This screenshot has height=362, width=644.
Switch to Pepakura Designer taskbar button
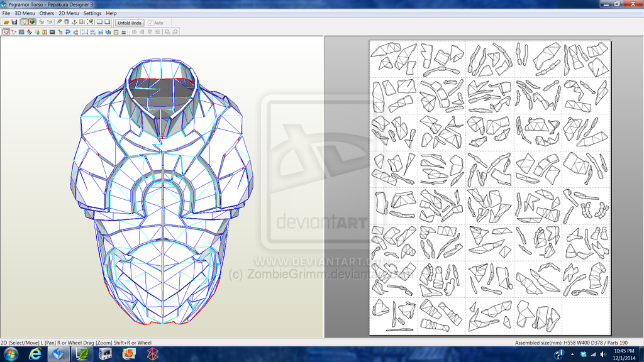pyautogui.click(x=58, y=354)
